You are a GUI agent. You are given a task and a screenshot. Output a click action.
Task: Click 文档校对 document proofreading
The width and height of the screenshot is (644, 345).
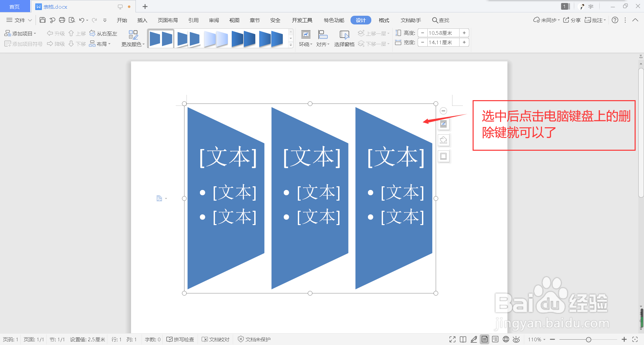coord(216,339)
